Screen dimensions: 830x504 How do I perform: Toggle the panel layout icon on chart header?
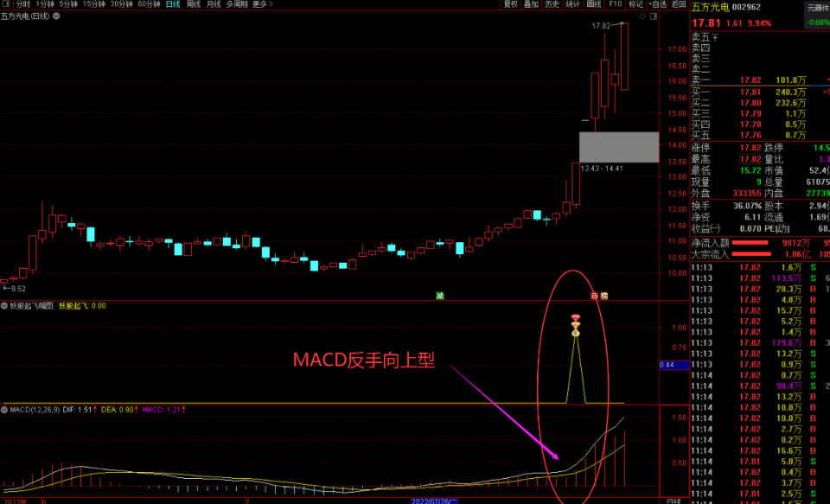click(x=654, y=16)
